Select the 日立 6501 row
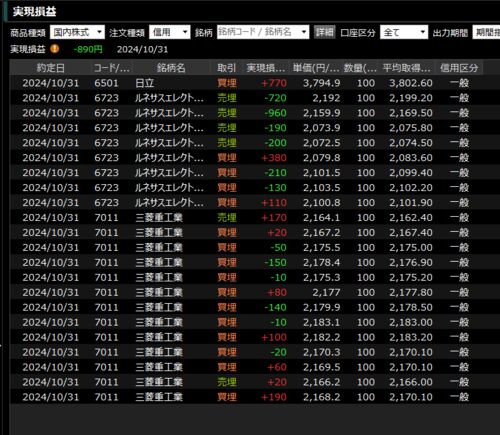 [x=246, y=83]
